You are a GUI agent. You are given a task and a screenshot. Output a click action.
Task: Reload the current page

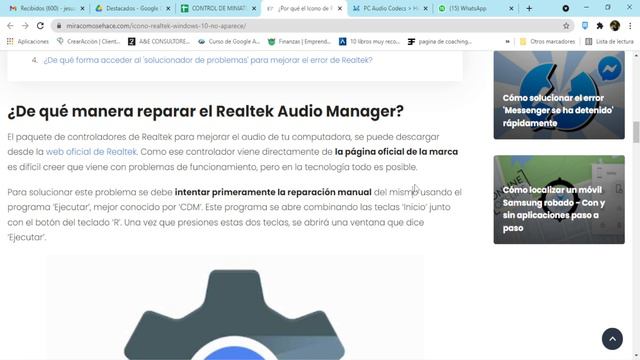[x=40, y=26]
